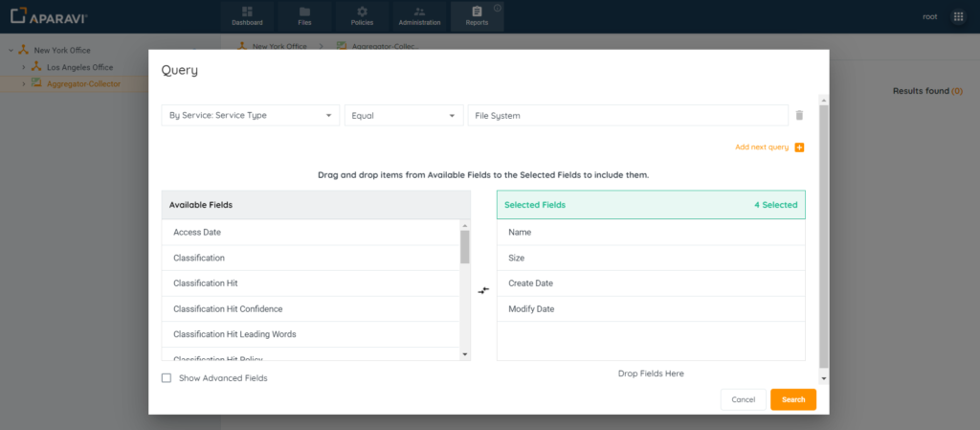980x430 pixels.
Task: Click the trash icon to delete query row
Action: click(x=799, y=116)
